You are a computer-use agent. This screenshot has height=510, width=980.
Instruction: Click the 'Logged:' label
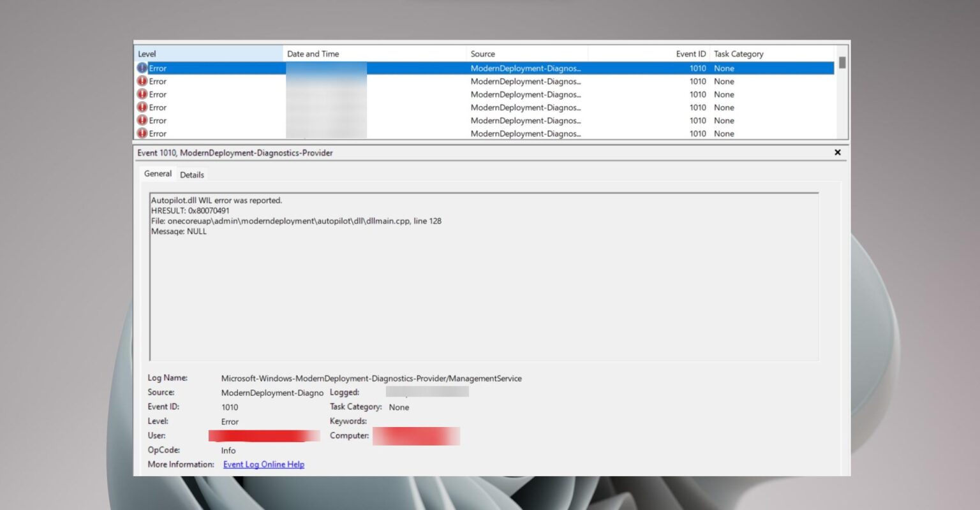[x=345, y=392]
